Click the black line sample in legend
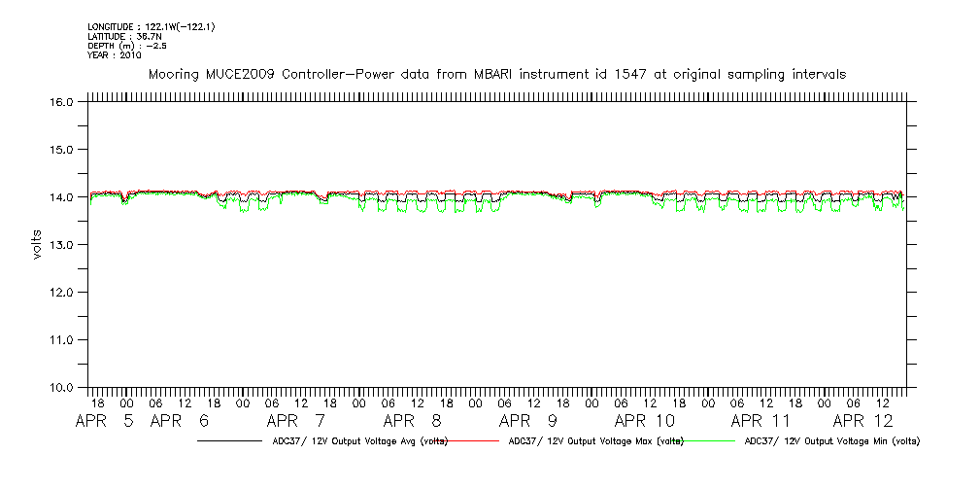Viewport: 980px width, 490px height. [228, 440]
